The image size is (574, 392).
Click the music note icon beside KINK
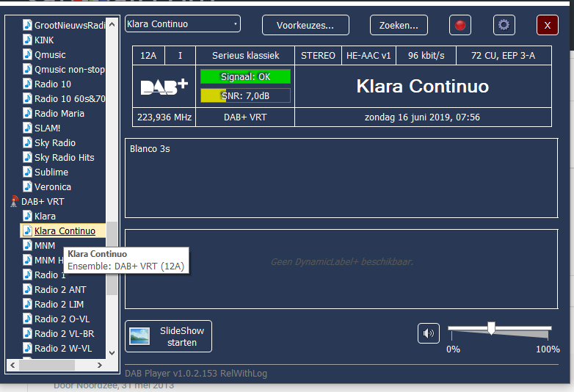coord(27,40)
